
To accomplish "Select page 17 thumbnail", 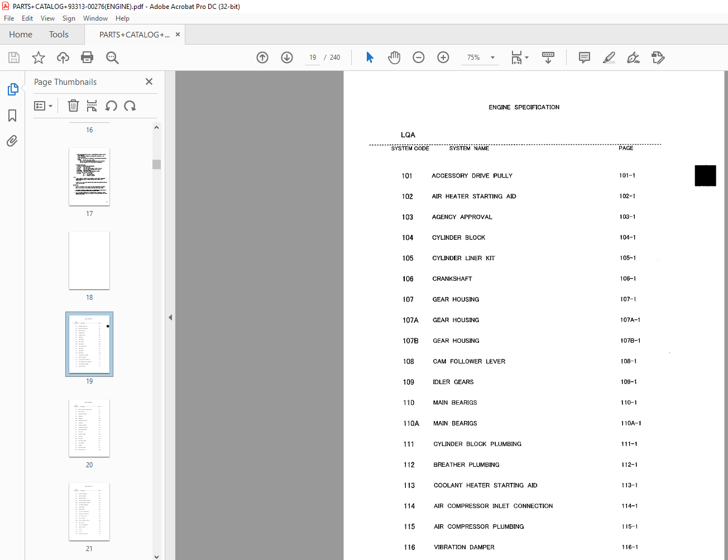I will click(89, 177).
